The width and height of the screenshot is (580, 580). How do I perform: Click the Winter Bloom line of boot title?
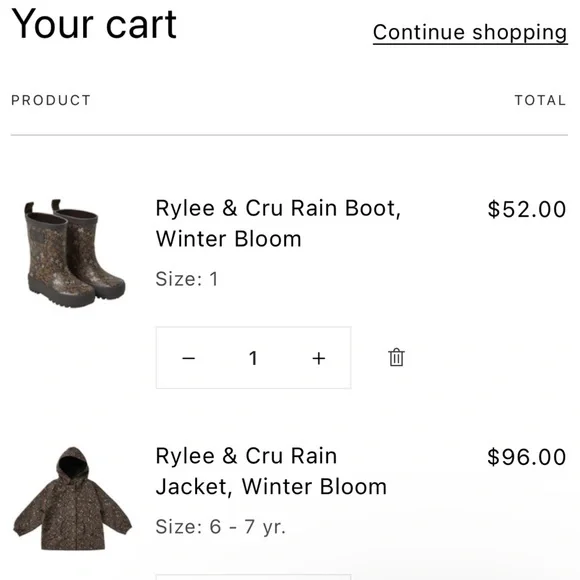(x=229, y=239)
